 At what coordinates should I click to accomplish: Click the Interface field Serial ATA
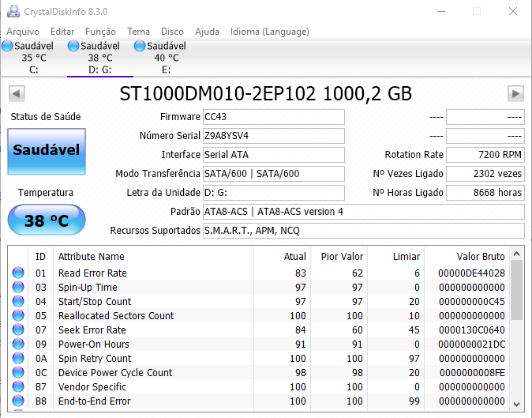click(273, 155)
